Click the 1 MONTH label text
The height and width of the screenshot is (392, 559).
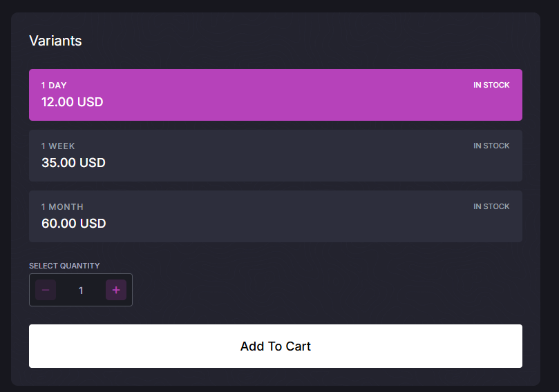tap(62, 207)
